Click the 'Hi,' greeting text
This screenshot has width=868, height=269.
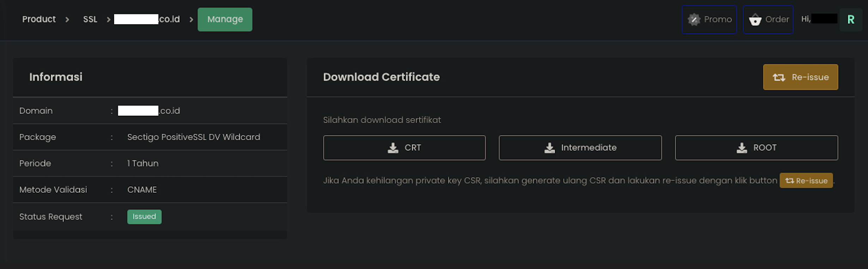pyautogui.click(x=806, y=19)
